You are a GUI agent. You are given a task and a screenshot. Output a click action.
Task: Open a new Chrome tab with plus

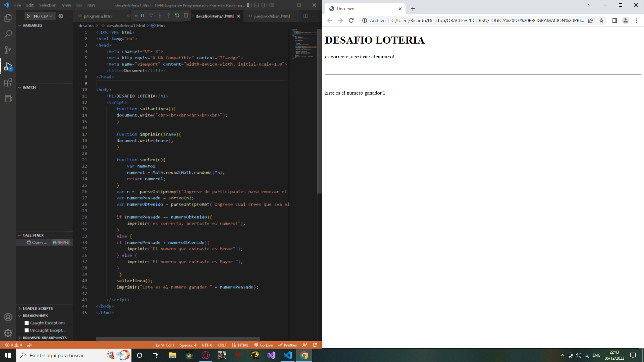click(413, 9)
